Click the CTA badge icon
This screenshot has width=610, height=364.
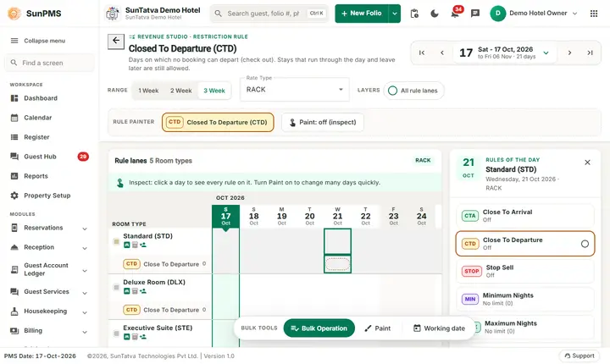click(469, 216)
